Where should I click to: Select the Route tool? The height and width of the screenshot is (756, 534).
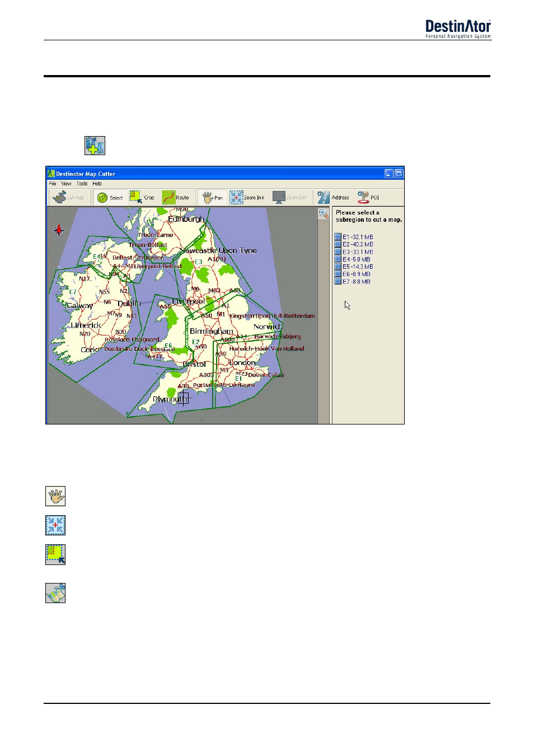click(176, 198)
